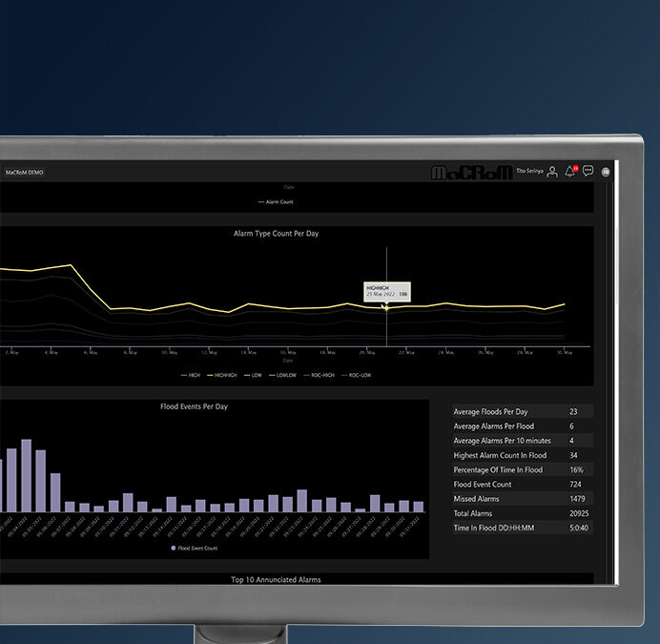
Task: Toggle Flood Event Count legend item
Action: coord(195,549)
